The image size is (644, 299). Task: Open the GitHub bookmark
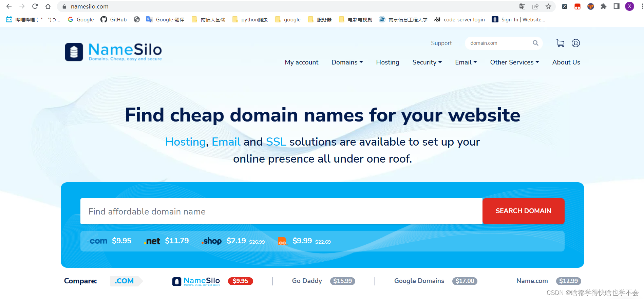point(114,20)
